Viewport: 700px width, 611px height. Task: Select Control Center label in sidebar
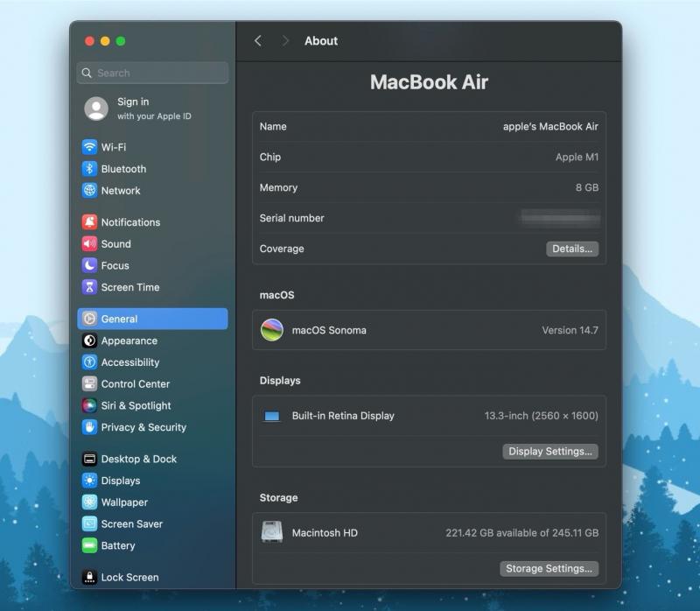pyautogui.click(x=136, y=383)
